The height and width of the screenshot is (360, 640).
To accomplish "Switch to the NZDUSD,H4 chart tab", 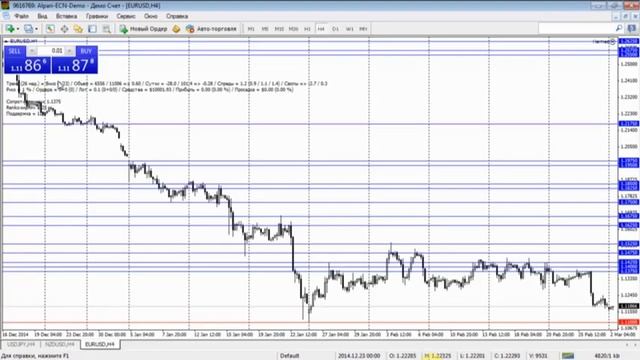I will (x=60, y=344).
